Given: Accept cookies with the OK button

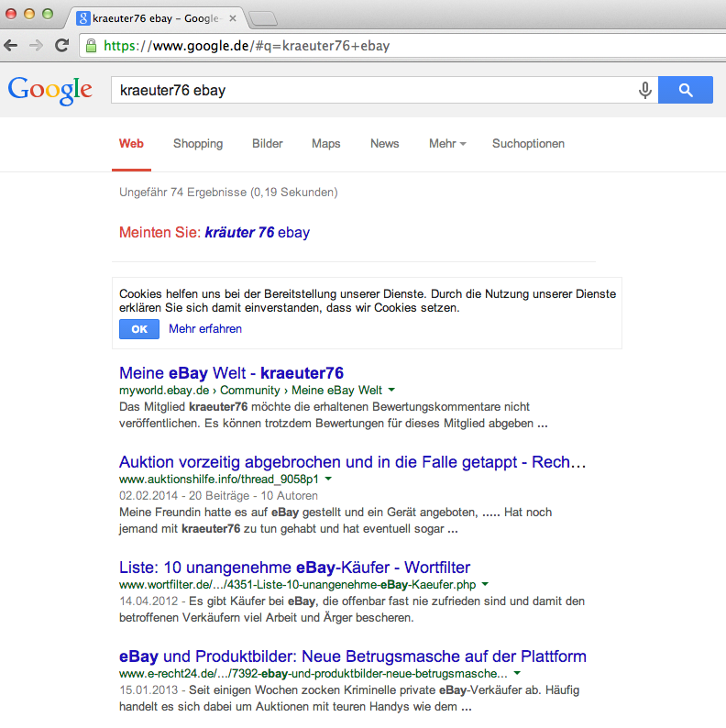Looking at the screenshot, I should pos(139,329).
